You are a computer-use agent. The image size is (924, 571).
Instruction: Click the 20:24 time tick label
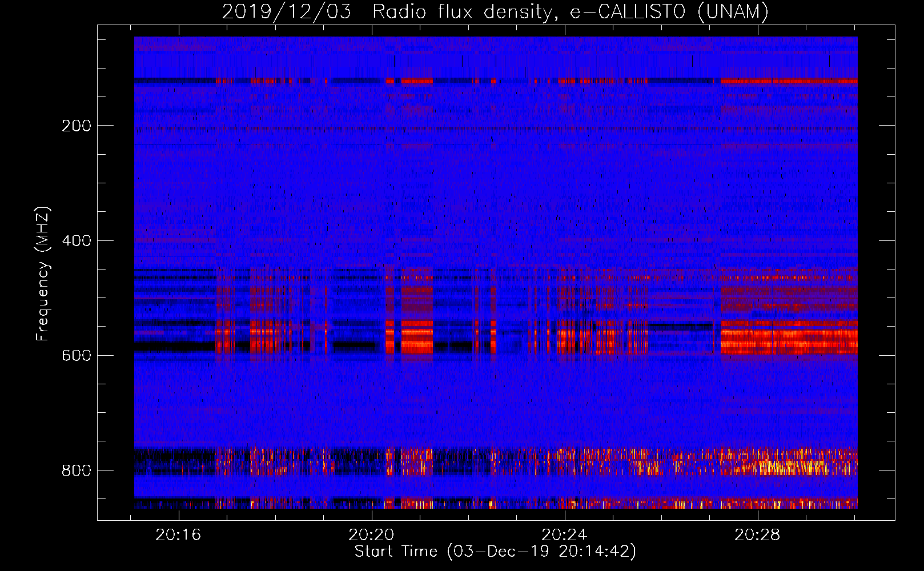point(565,535)
